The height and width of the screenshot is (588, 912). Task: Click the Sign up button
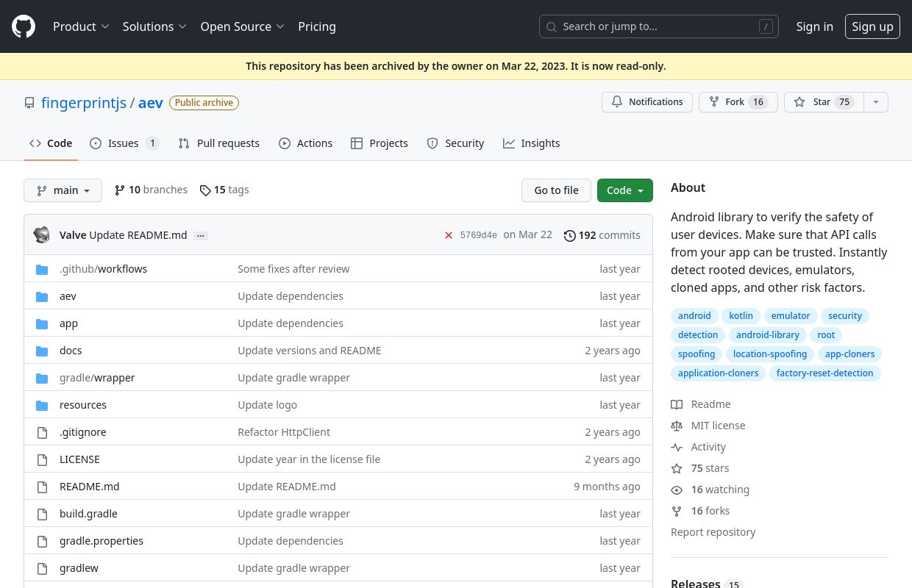tap(872, 26)
